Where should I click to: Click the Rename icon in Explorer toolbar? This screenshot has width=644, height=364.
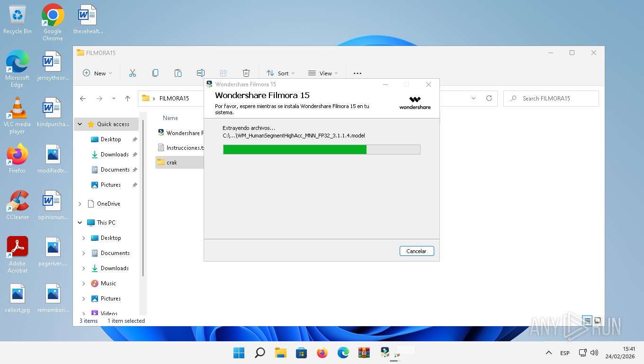pyautogui.click(x=201, y=73)
